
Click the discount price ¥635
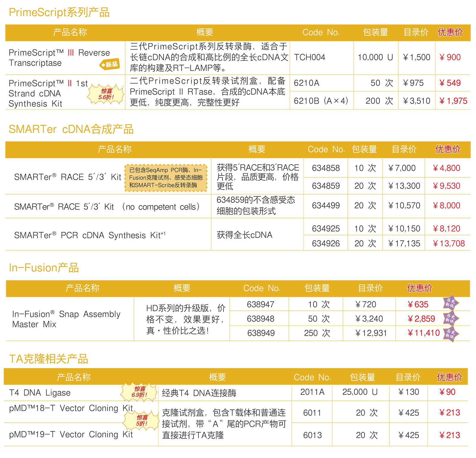[418, 304]
